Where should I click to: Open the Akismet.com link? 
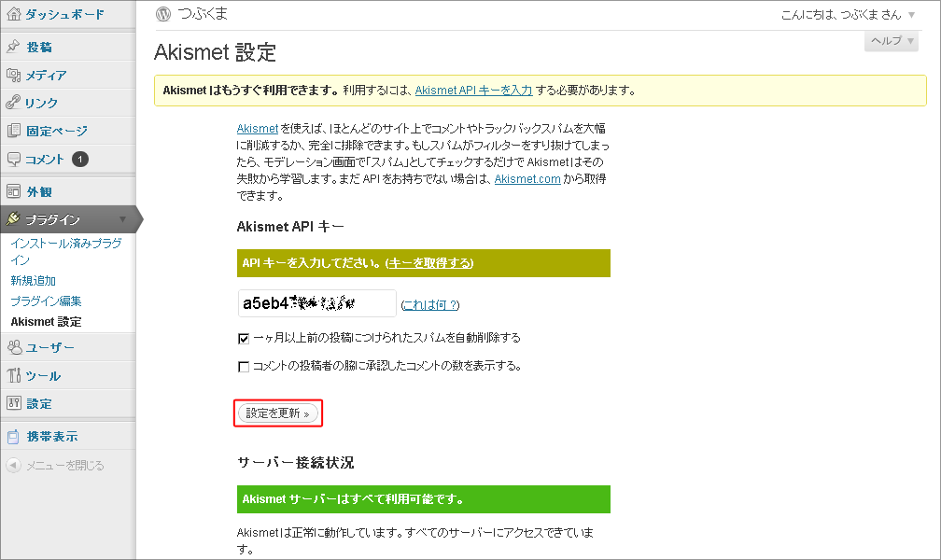click(x=527, y=179)
